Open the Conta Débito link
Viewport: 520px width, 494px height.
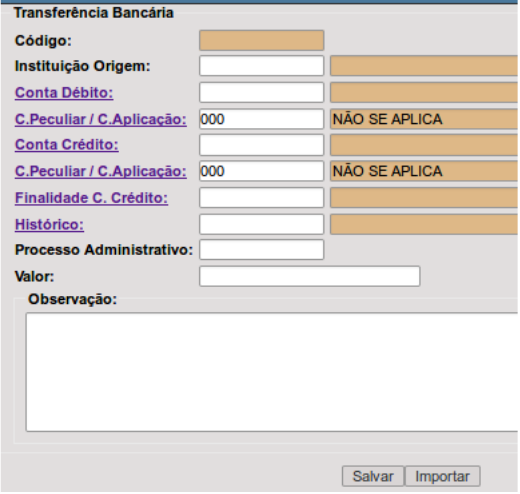pos(64,93)
